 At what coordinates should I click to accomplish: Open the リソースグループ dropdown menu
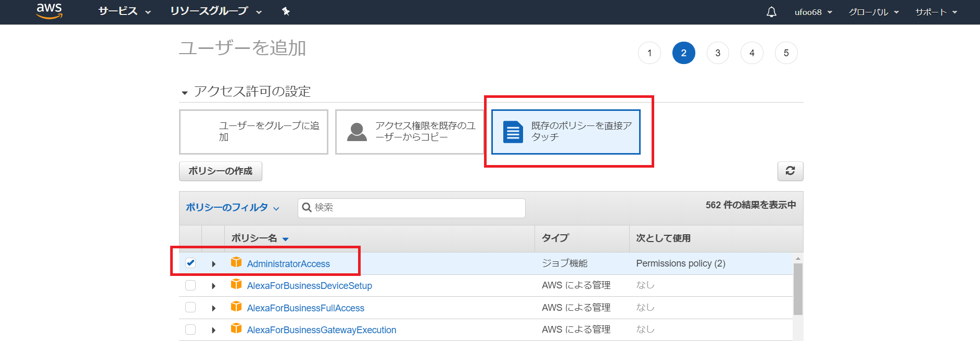216,11
